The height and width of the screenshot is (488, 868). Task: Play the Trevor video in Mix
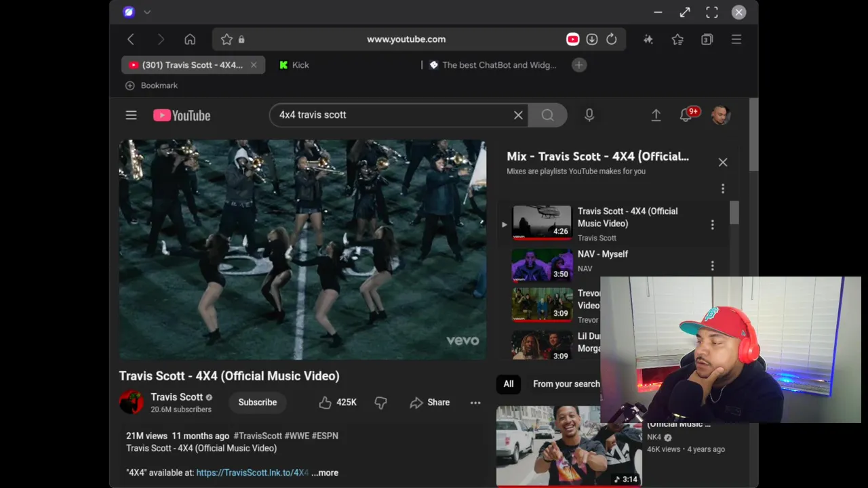(x=541, y=305)
